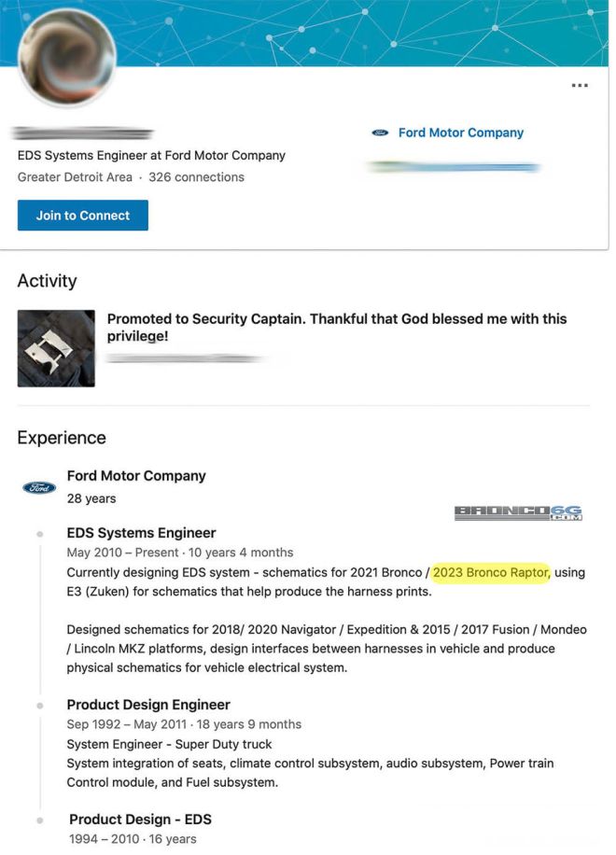
Task: Open the Security Captain promotion post
Action: tap(336, 329)
